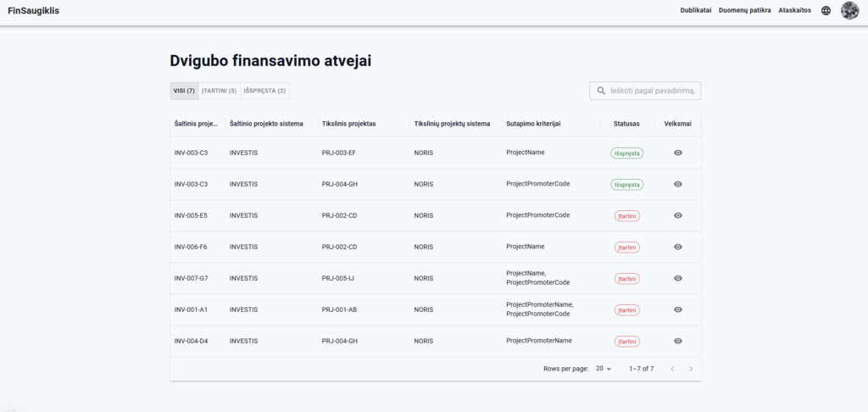Switch to IŠSPRĘSTA (2) filter tab

(264, 91)
